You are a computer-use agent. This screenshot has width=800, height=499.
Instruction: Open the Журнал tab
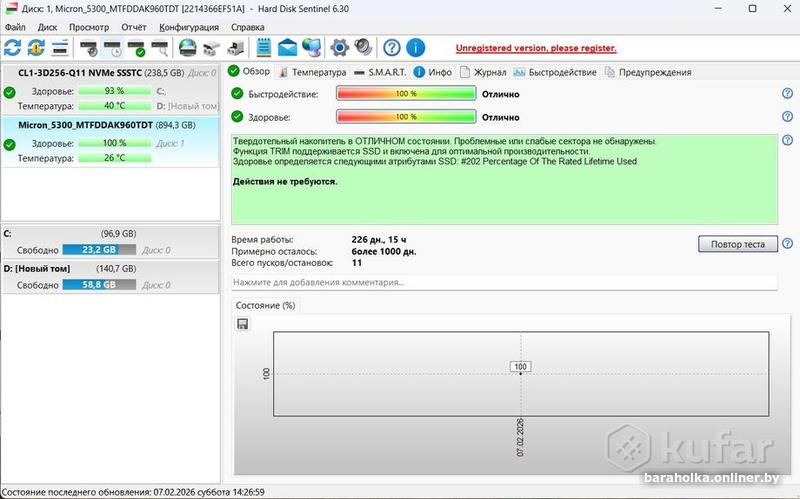pos(483,72)
